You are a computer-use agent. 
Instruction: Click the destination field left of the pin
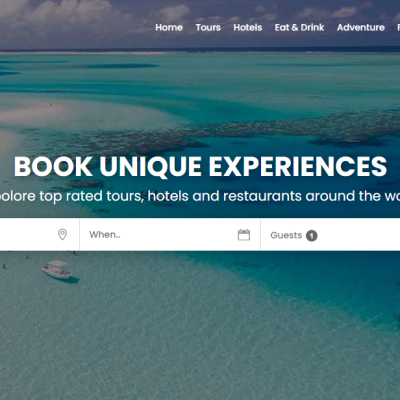click(x=27, y=234)
